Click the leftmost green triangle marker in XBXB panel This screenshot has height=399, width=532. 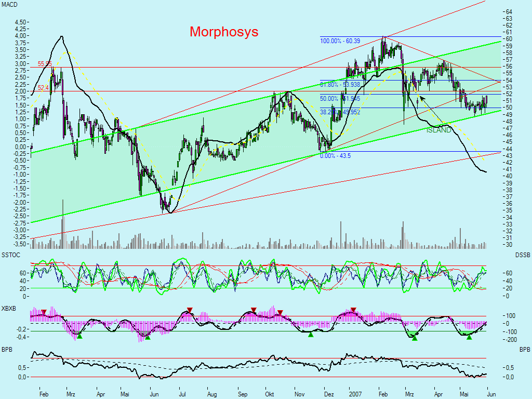[x=79, y=336]
